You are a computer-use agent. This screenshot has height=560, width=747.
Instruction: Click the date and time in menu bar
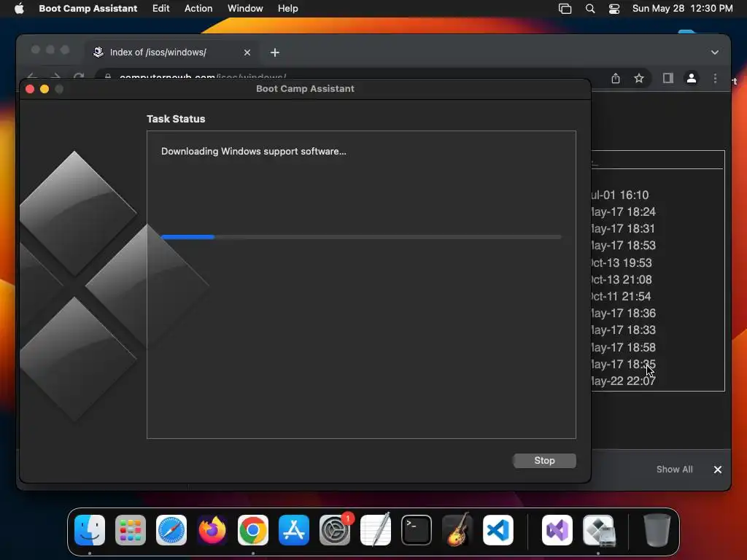682,8
